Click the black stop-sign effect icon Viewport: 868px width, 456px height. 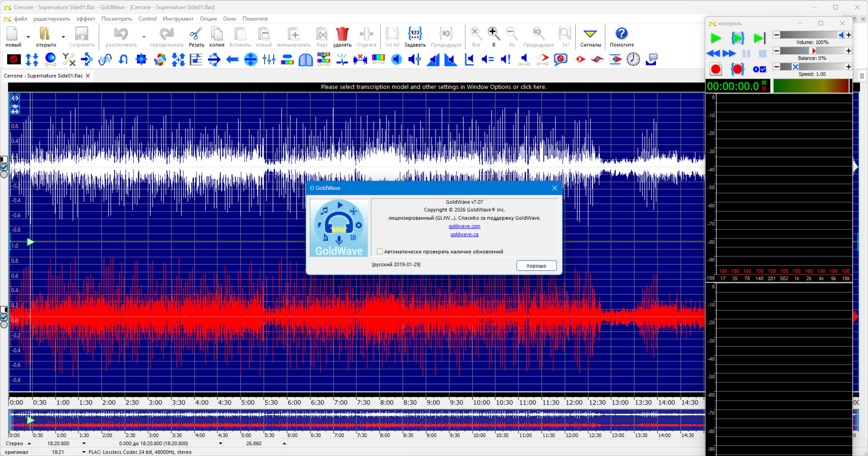pos(14,59)
